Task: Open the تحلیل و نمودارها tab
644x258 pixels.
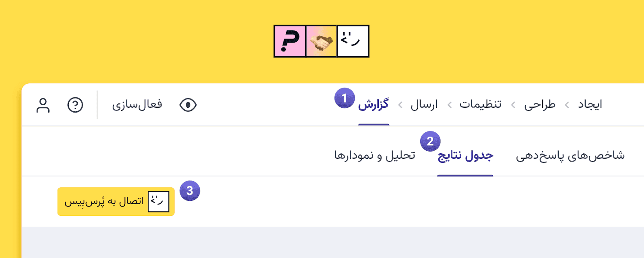Action: tap(374, 156)
